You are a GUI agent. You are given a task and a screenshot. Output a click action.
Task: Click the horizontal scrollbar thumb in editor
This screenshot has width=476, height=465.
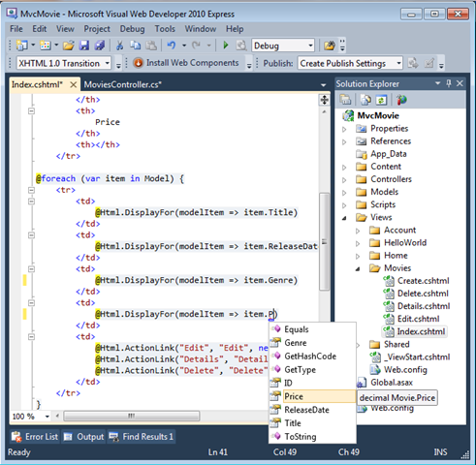click(132, 416)
